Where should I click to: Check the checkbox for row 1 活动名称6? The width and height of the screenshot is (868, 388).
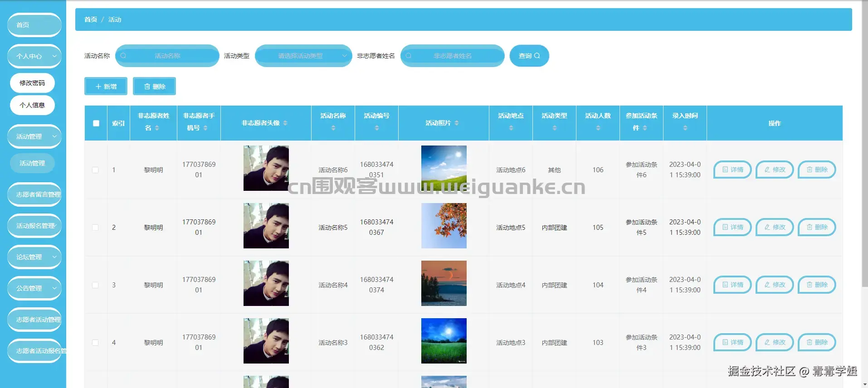coord(95,170)
